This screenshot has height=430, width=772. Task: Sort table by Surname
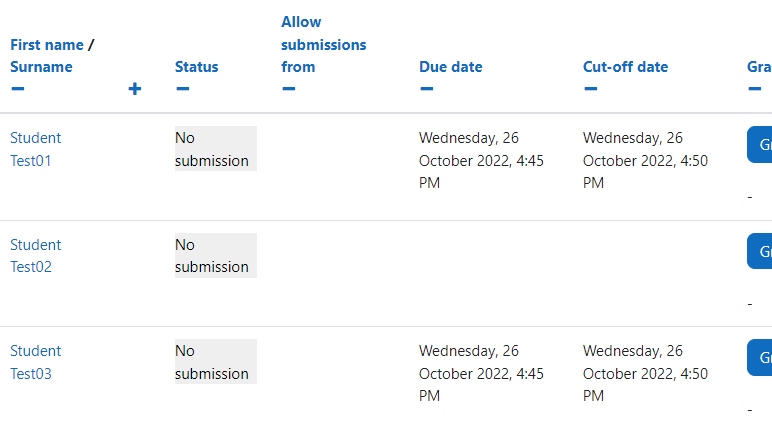click(x=41, y=67)
